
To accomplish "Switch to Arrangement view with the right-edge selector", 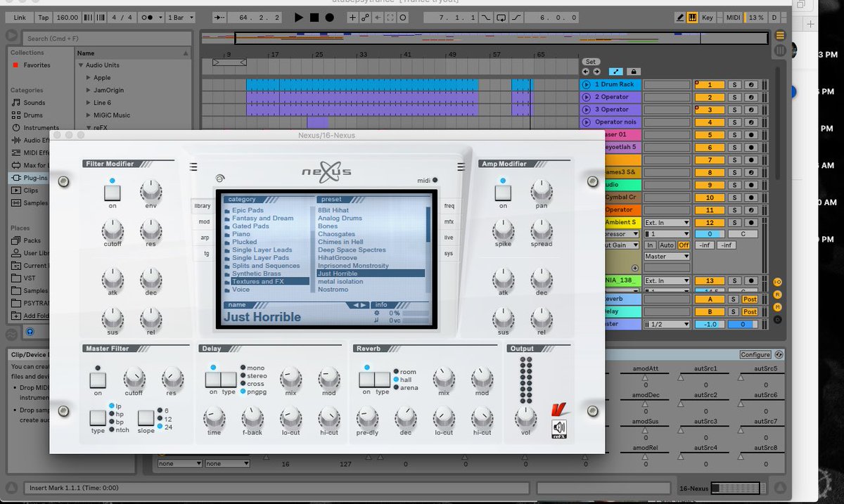I will click(780, 36).
